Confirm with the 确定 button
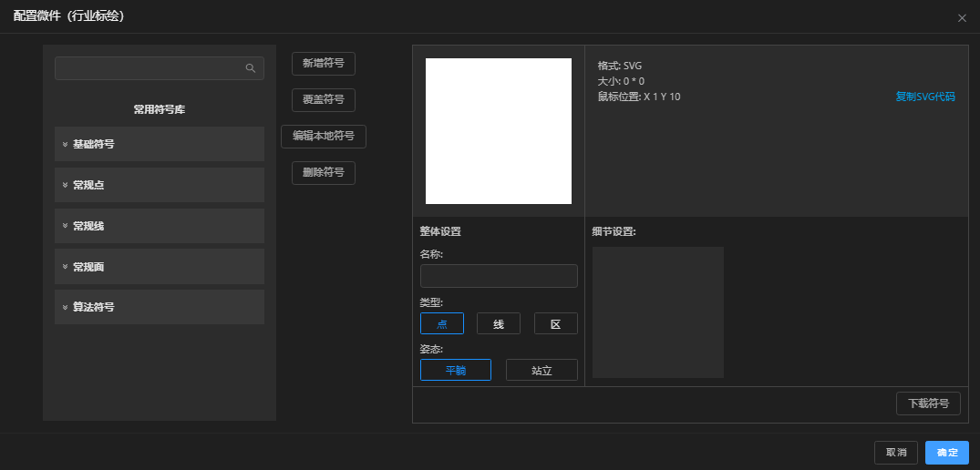 click(947, 453)
